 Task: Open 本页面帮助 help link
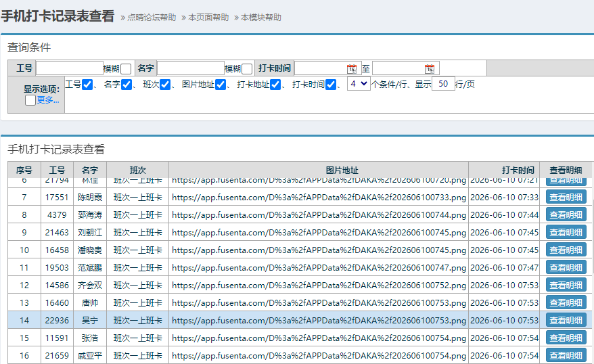tap(208, 18)
